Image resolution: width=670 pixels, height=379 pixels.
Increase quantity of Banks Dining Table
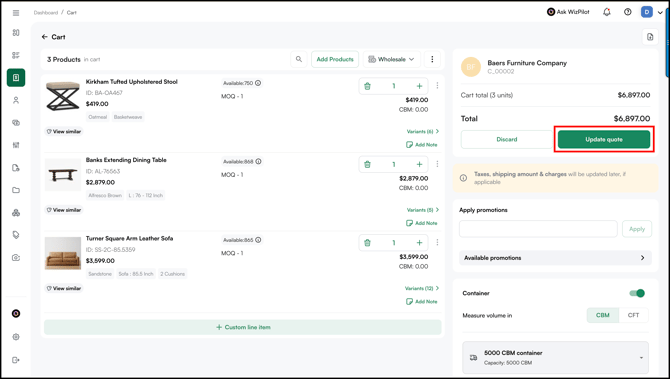419,165
